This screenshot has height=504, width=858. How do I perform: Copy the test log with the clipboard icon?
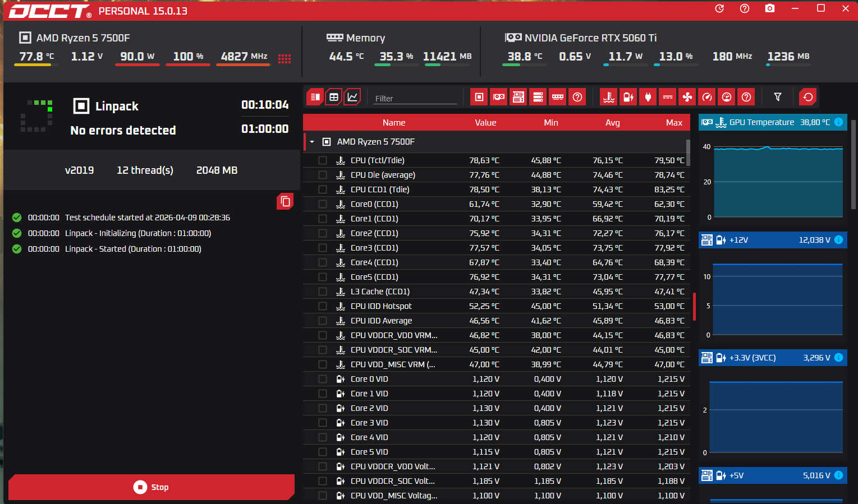tap(285, 201)
